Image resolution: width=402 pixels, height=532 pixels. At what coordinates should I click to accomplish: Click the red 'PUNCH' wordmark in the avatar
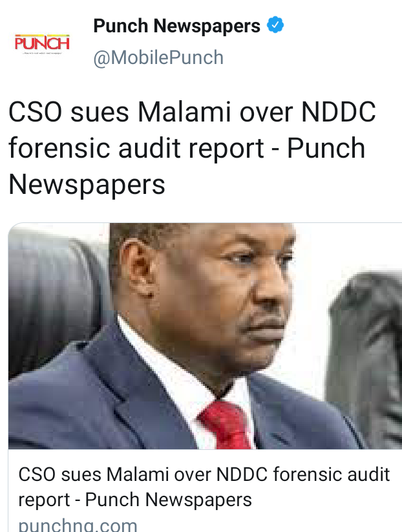click(x=42, y=43)
